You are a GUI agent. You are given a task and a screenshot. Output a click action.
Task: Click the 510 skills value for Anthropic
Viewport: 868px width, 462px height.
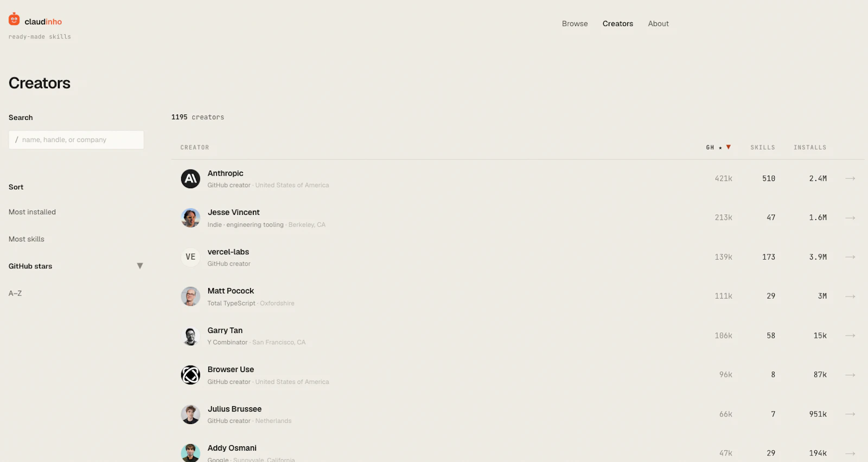769,178
